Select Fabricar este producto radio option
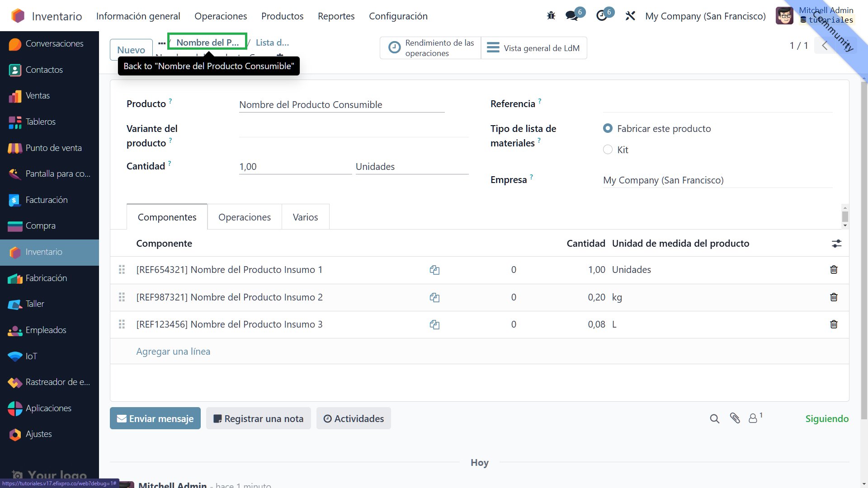The height and width of the screenshot is (488, 868). 608,129
